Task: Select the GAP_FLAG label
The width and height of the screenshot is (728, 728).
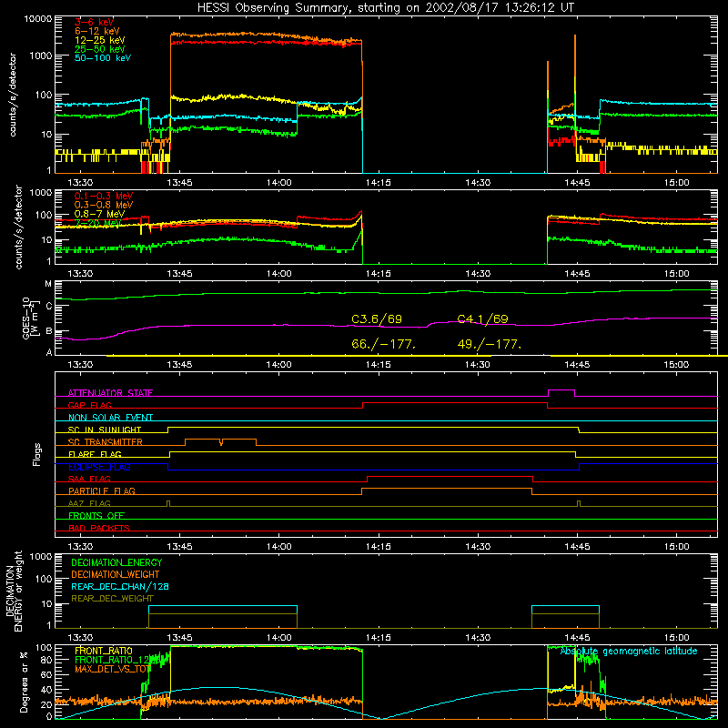Action: point(89,405)
